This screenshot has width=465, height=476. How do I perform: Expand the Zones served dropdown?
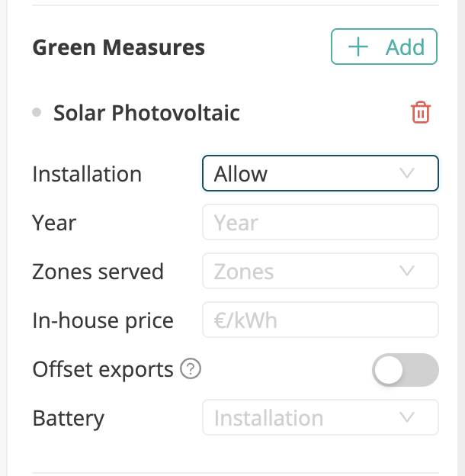(x=320, y=271)
